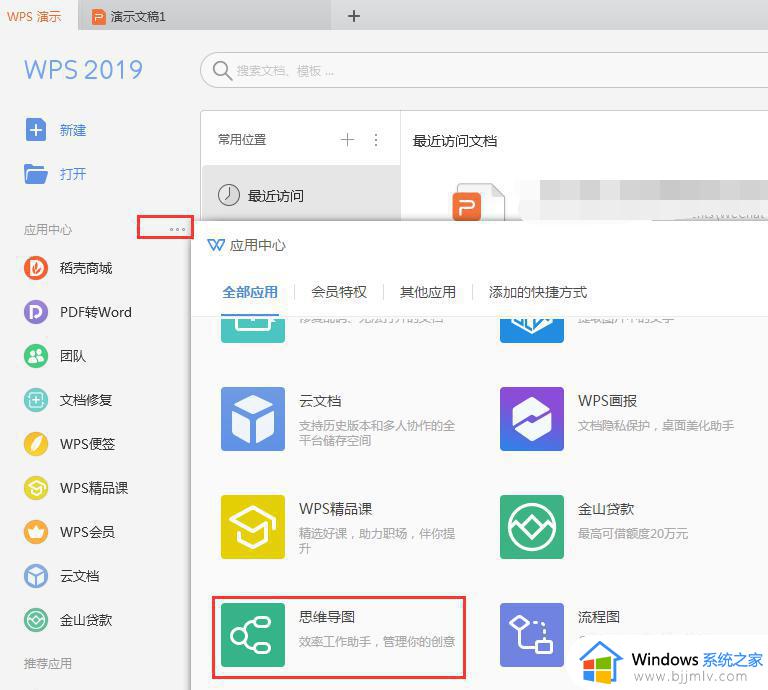Click WPS画报 icon in app center
Image resolution: width=768 pixels, height=690 pixels.
[x=532, y=419]
